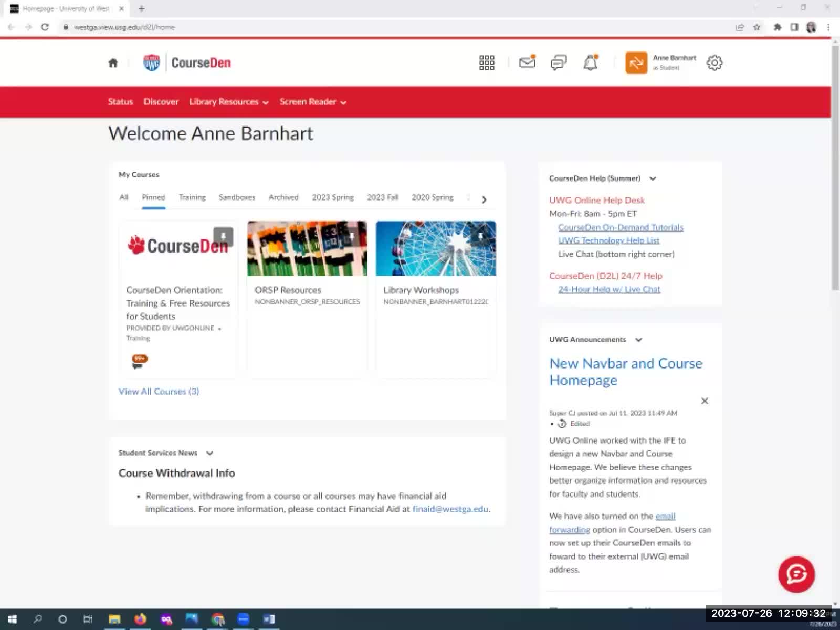This screenshot has height=630, width=840.
Task: Open 24-Hour Help w/ Live Chat link
Action: (609, 289)
